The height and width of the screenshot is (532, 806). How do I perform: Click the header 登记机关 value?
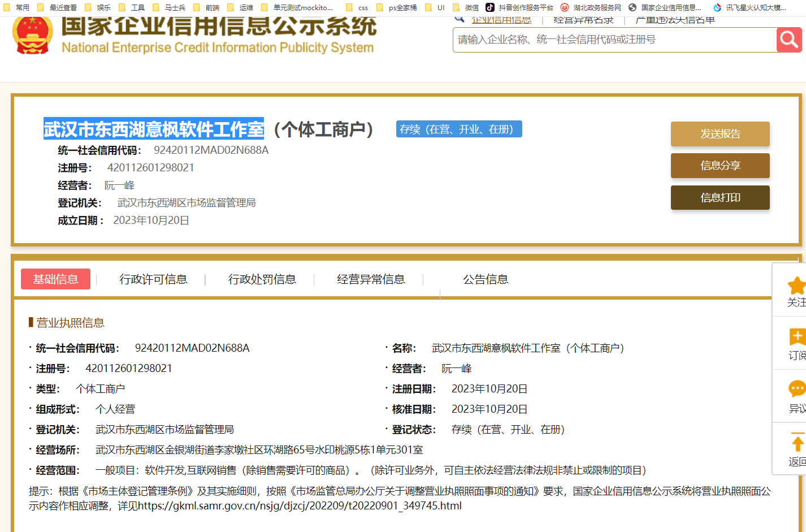click(x=187, y=203)
